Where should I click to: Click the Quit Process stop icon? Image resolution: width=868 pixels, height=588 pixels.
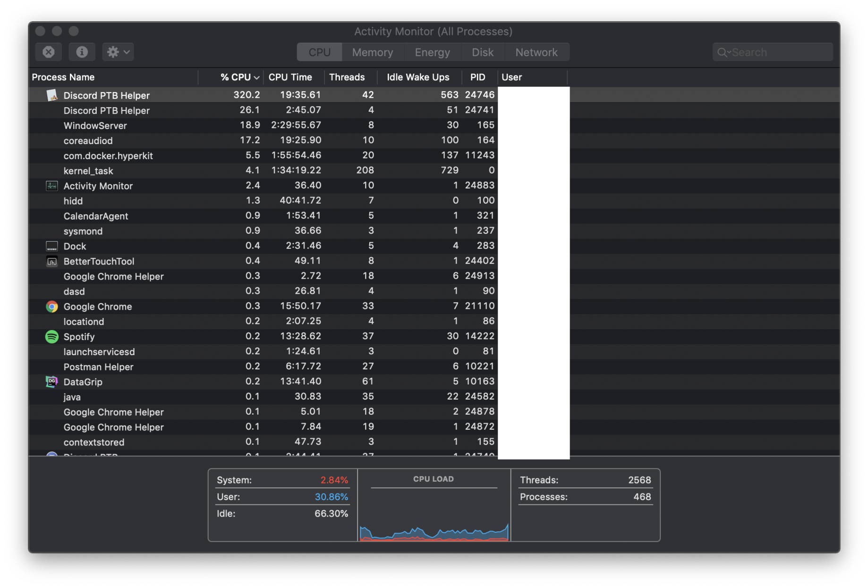point(49,52)
